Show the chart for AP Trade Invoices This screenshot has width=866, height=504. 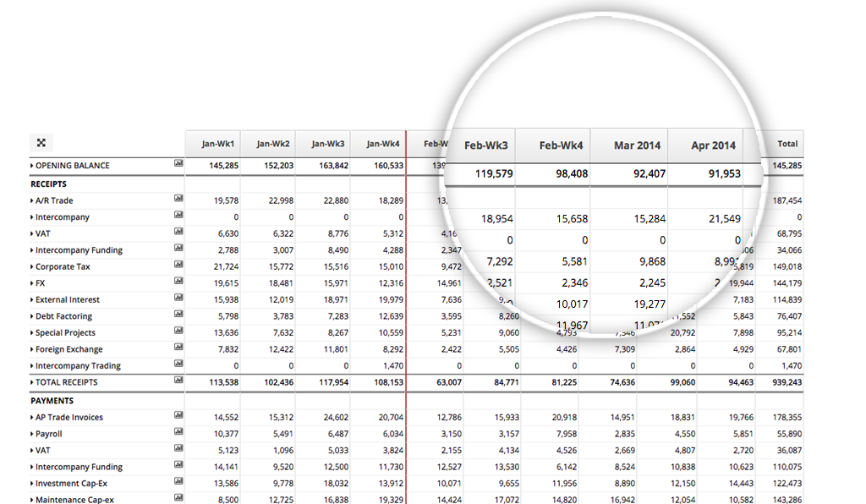[x=178, y=415]
